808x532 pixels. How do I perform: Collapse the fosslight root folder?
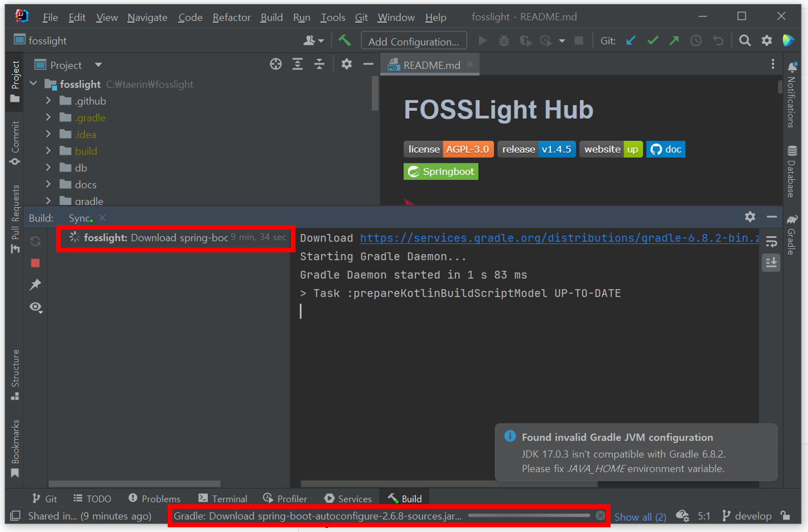tap(33, 84)
